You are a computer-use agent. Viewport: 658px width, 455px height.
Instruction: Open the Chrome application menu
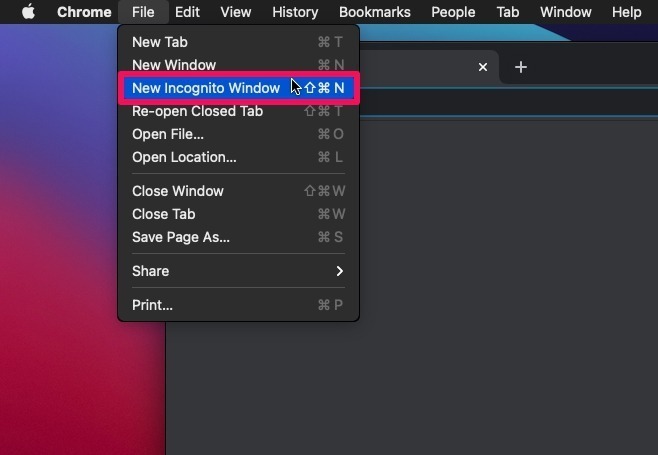(x=84, y=12)
